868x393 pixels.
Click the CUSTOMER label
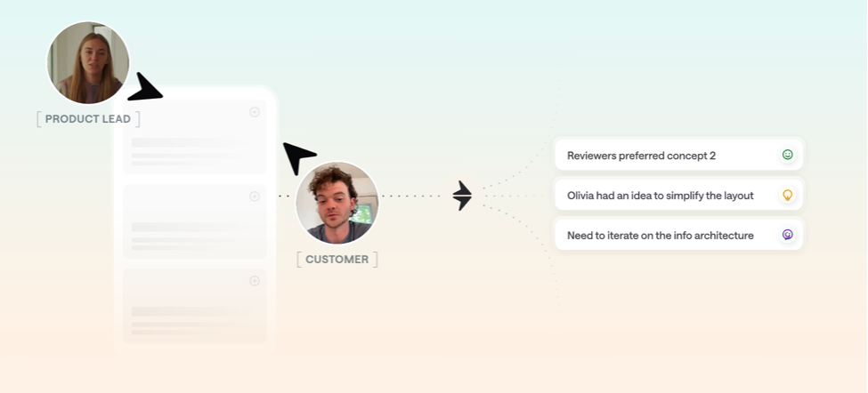(x=337, y=260)
